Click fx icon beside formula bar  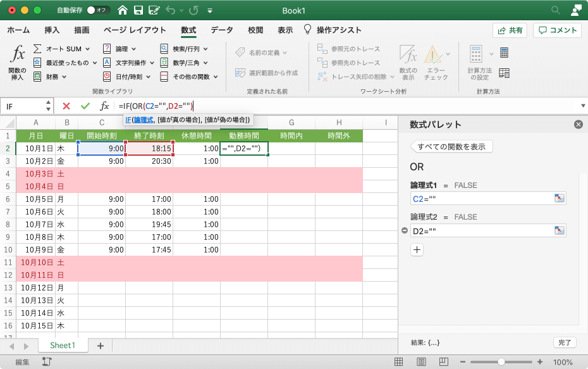(104, 106)
